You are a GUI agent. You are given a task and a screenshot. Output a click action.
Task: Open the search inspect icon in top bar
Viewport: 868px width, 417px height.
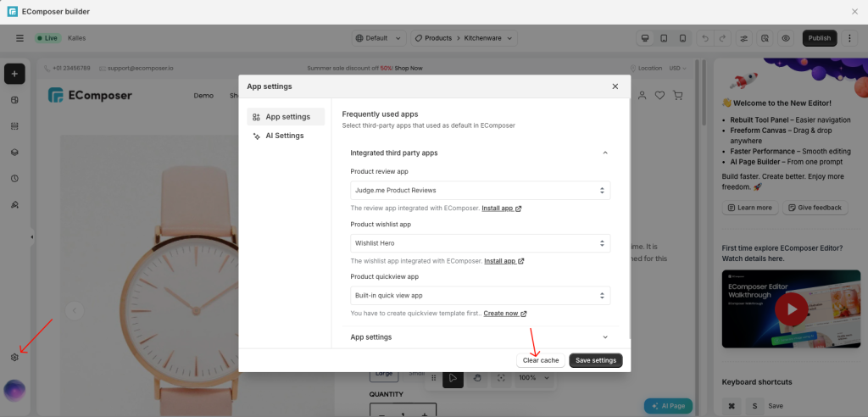click(765, 38)
